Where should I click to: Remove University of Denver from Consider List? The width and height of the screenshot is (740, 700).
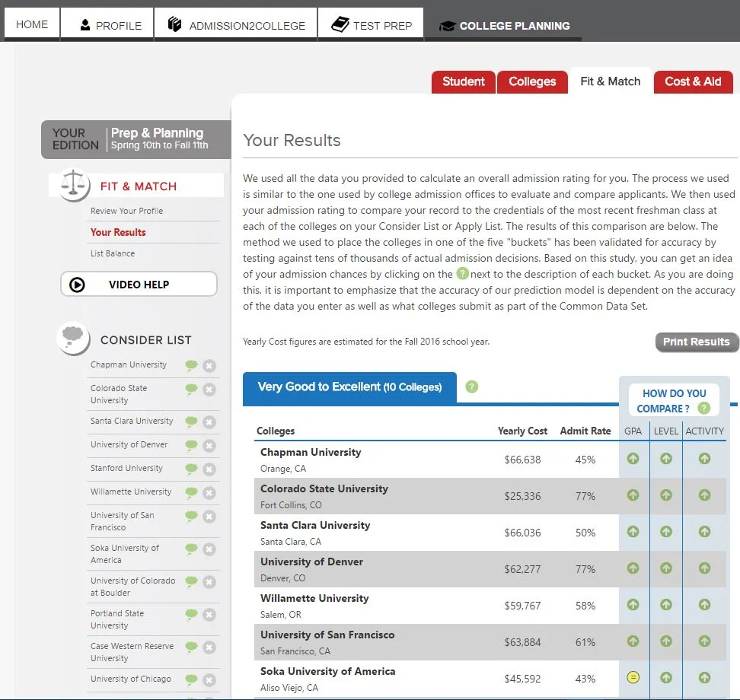(x=209, y=445)
